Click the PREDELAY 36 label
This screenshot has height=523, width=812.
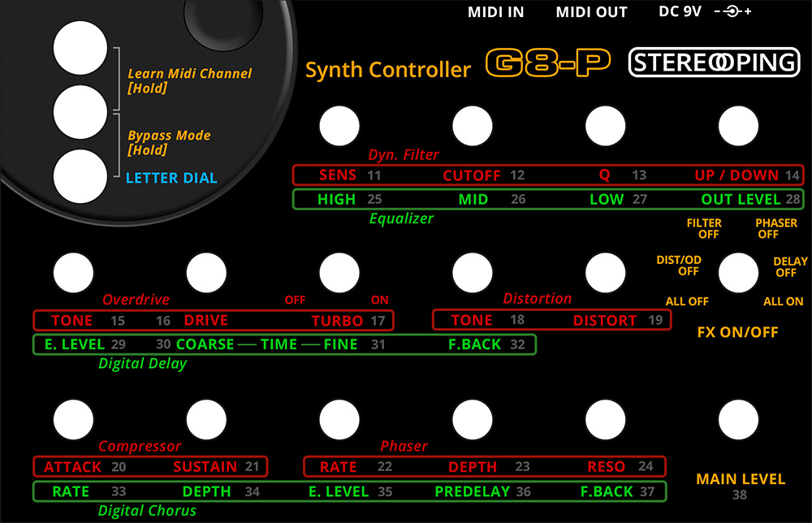(x=482, y=491)
